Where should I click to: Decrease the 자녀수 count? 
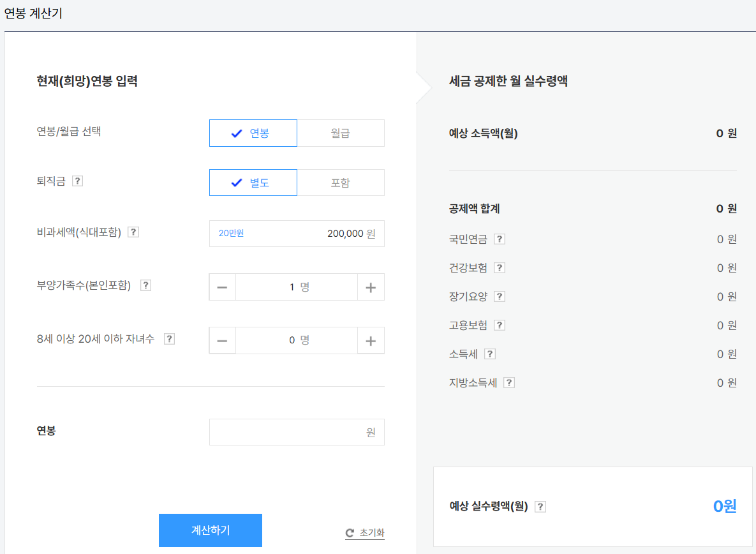[222, 340]
